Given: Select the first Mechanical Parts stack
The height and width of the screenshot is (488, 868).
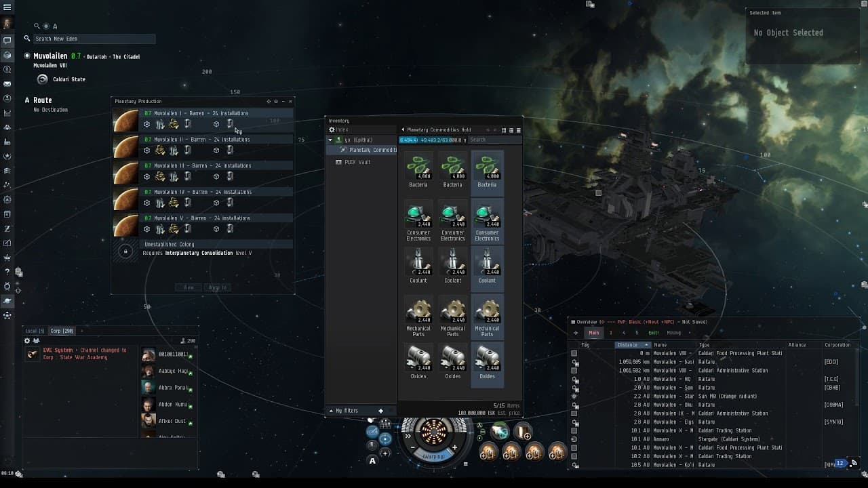Looking at the screenshot, I should [418, 317].
